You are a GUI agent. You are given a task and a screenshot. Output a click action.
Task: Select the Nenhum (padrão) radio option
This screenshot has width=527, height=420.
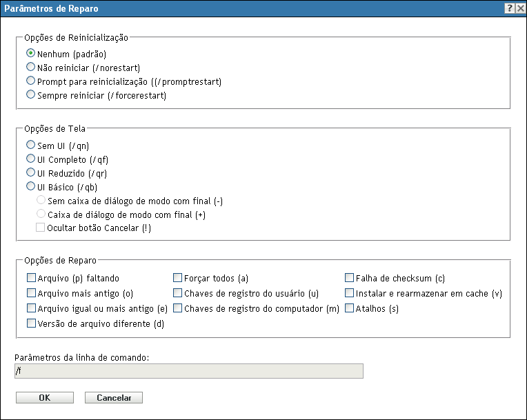[x=30, y=53]
